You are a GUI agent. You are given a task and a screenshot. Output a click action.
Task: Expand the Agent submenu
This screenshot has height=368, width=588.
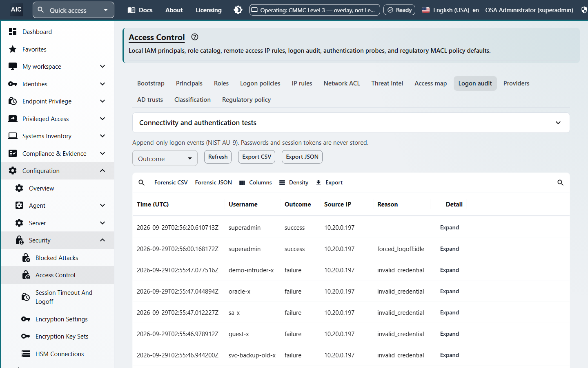[x=57, y=205]
